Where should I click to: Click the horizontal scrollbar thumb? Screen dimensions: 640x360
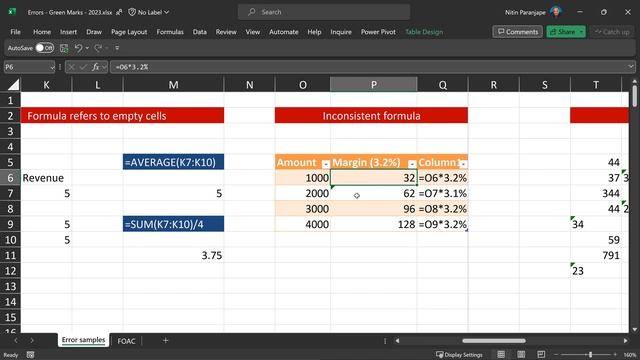tap(494, 340)
